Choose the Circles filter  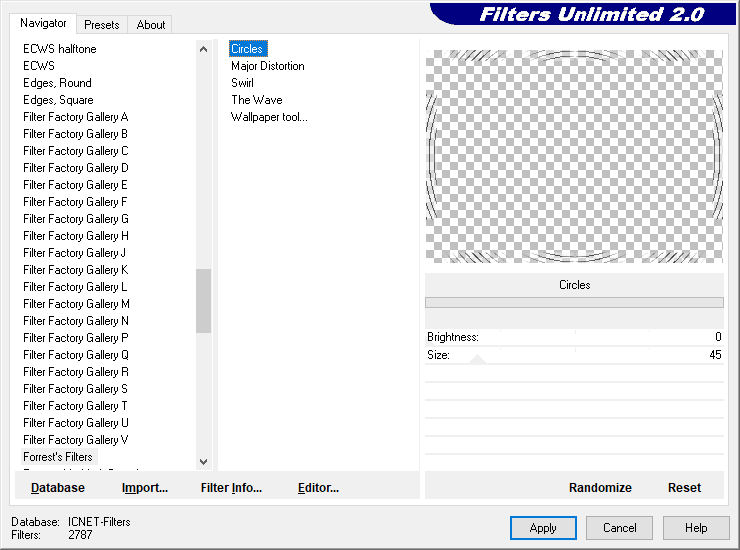pos(248,49)
